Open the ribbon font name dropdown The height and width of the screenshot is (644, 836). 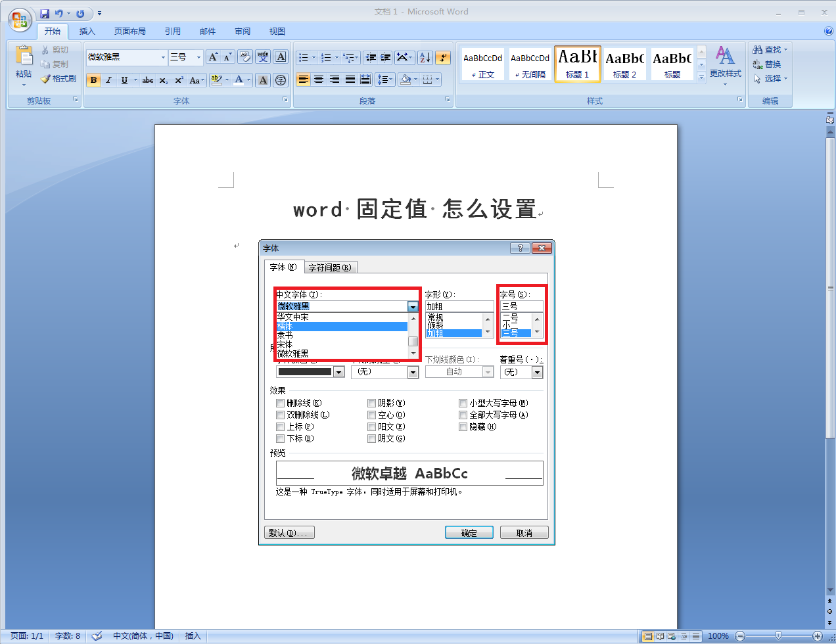pos(164,58)
